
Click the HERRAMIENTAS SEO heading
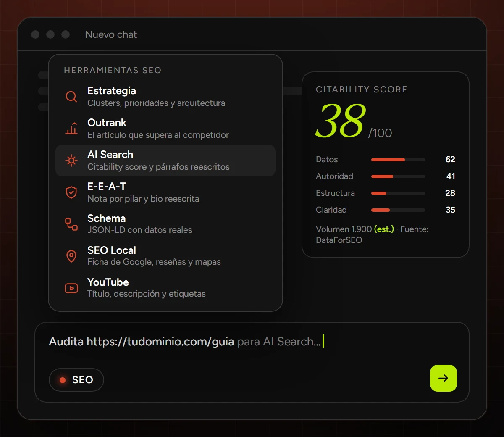(113, 70)
